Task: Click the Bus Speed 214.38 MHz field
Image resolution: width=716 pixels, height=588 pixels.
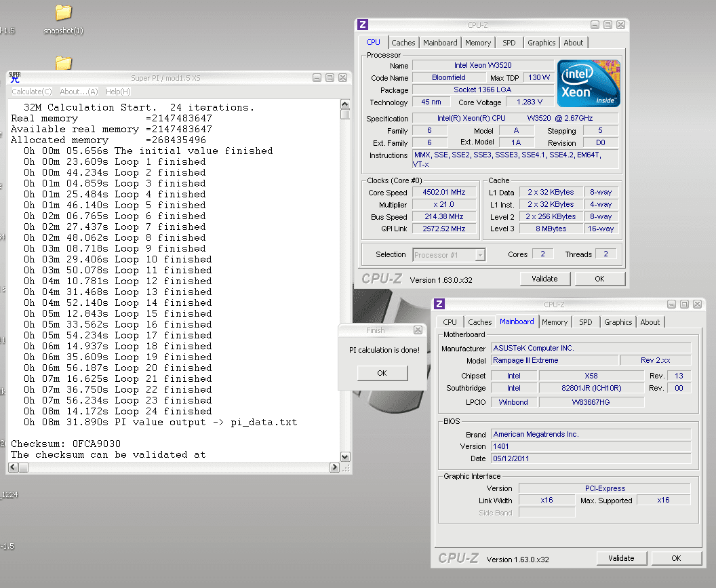Action: point(444,216)
